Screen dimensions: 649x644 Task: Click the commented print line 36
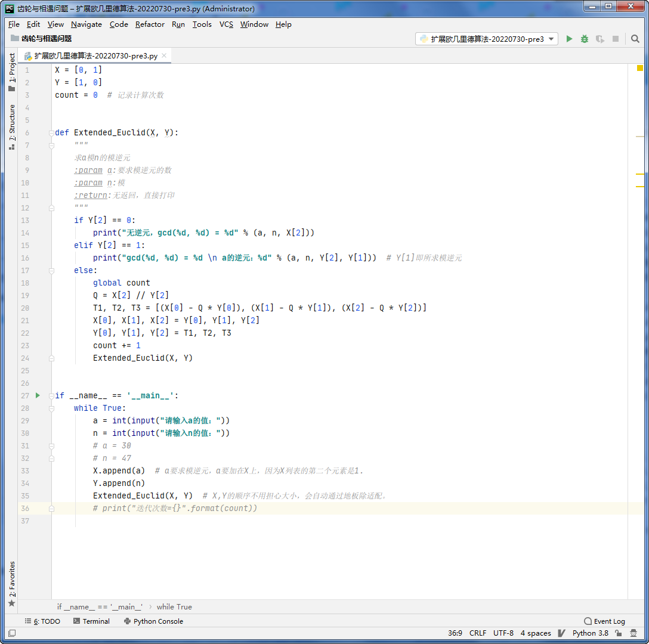coord(175,508)
